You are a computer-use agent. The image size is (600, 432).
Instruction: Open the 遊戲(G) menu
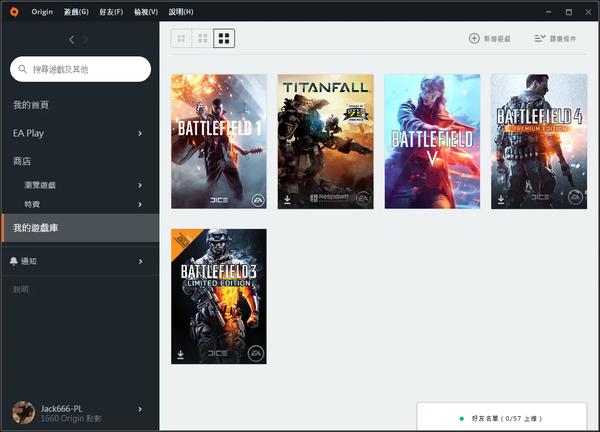pyautogui.click(x=76, y=12)
